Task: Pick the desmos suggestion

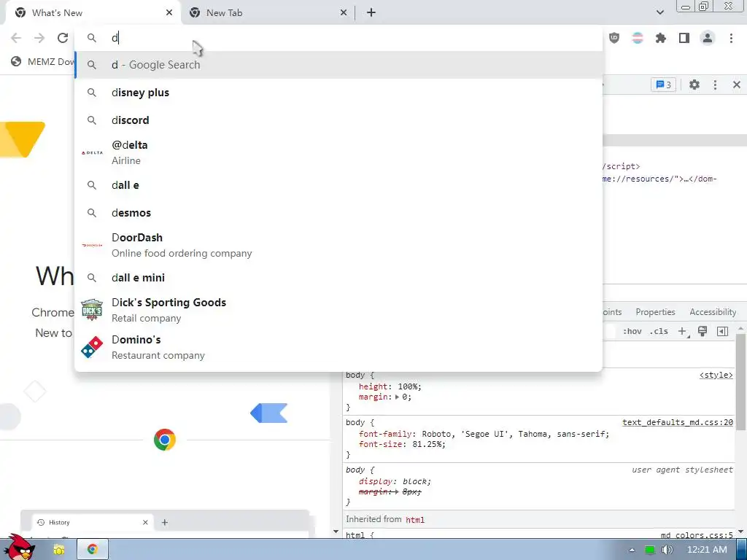Action: coord(338,212)
